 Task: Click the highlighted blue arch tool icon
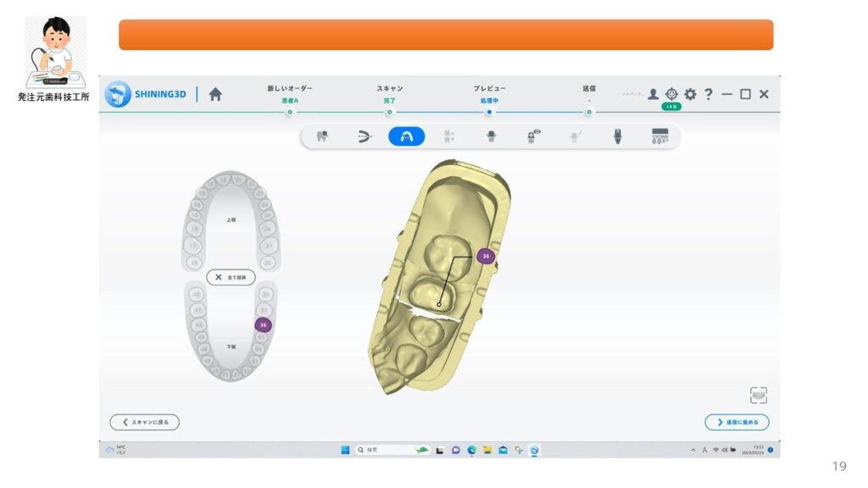point(407,136)
